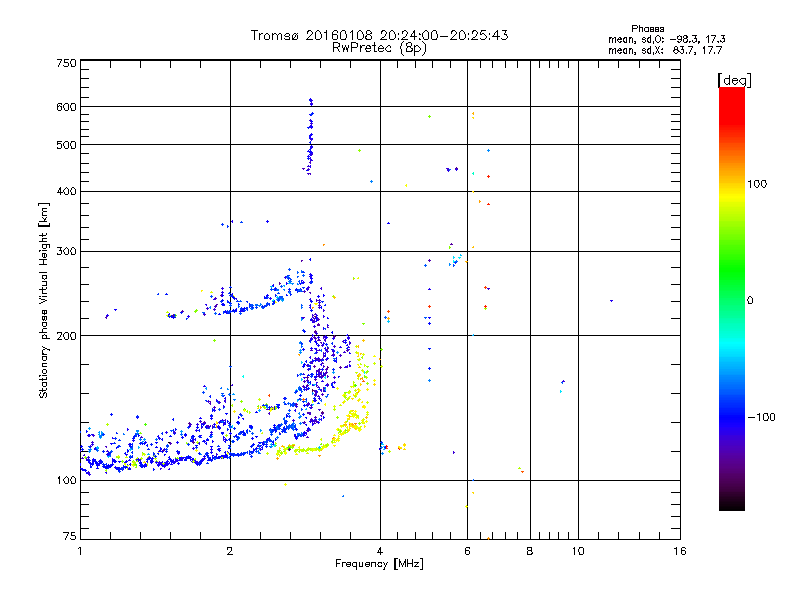
Task: Click x-axis tick label '6'
Action: pyautogui.click(x=467, y=551)
